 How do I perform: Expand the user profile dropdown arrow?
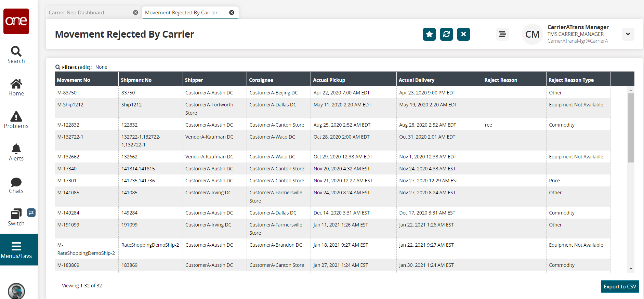pyautogui.click(x=628, y=34)
